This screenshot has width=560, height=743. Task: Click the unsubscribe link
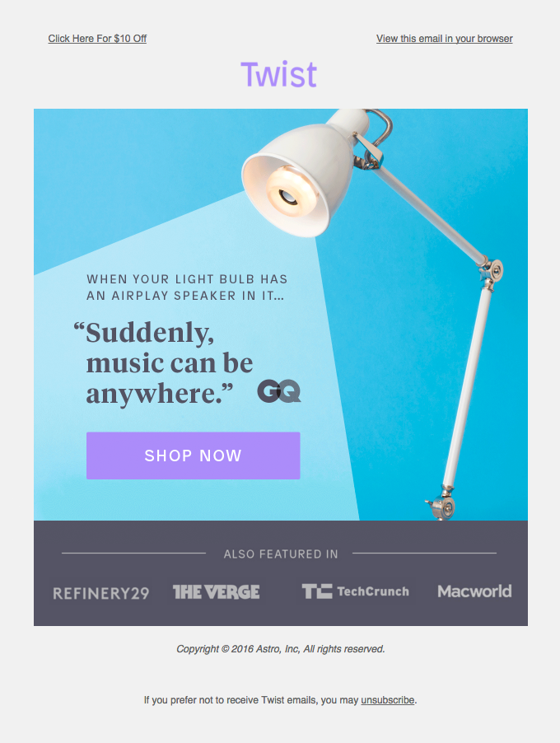point(388,700)
